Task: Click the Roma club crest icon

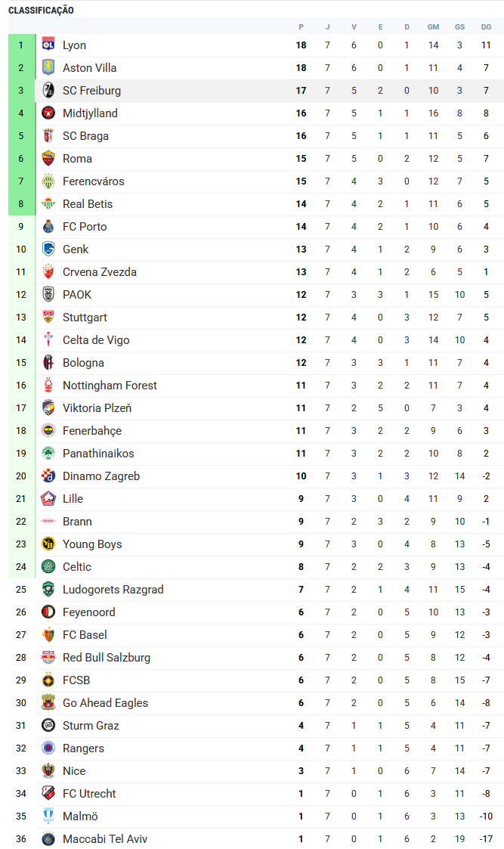Action: tap(48, 159)
